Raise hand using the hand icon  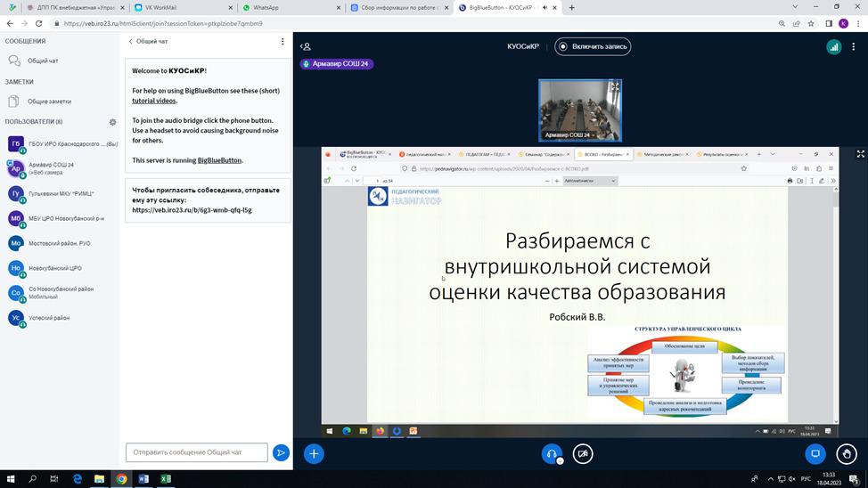[847, 453]
